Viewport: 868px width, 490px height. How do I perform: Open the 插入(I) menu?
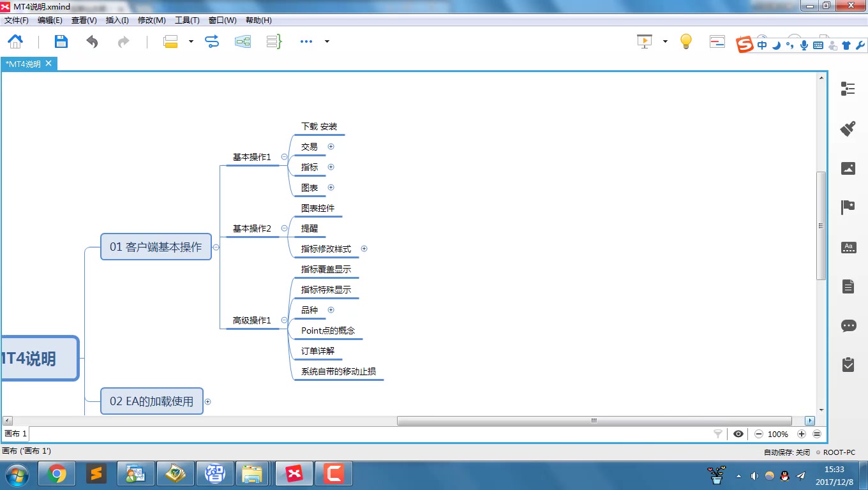(117, 20)
